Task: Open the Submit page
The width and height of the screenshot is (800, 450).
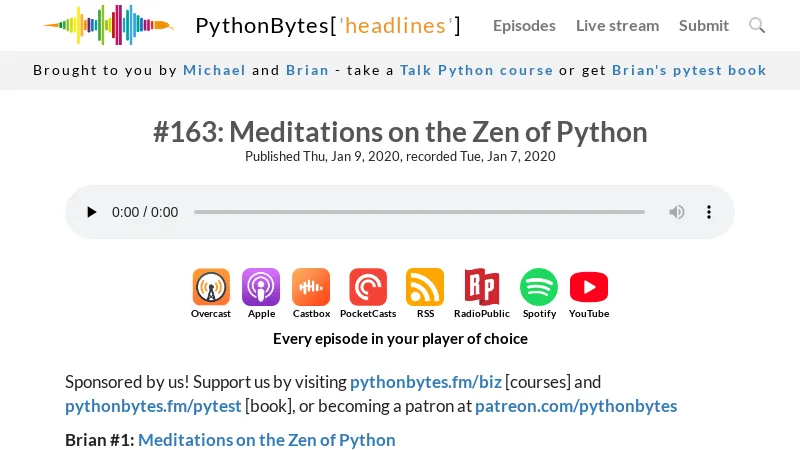Action: pyautogui.click(x=704, y=25)
